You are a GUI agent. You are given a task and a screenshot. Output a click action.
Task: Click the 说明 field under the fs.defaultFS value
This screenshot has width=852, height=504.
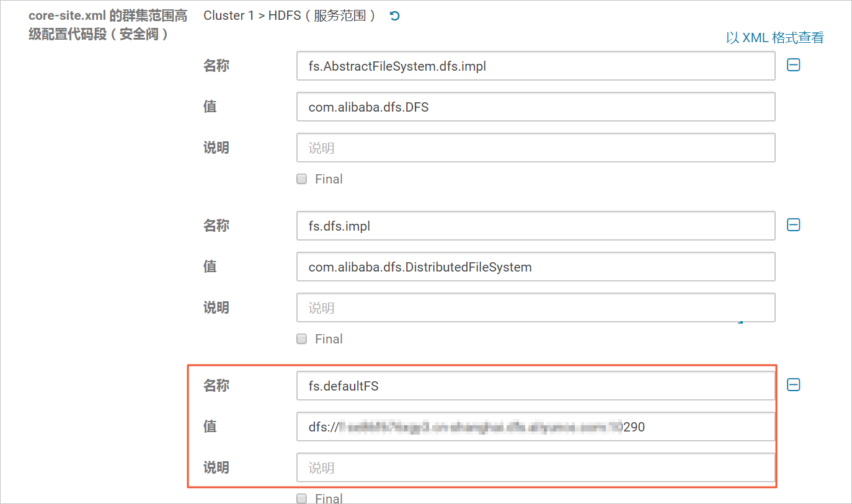tap(536, 467)
